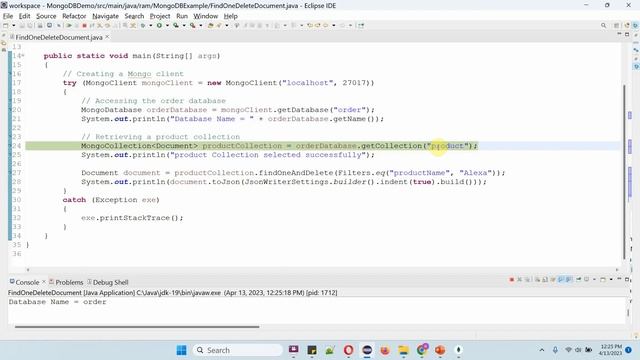The height and width of the screenshot is (360, 640).
Task: Select the FindOneDeleteDocument.java editor tab
Action: coord(59,37)
